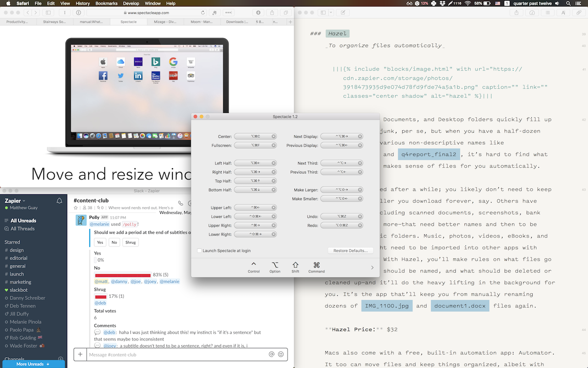Screen dimensions: 588x368
Task: Toggle notifications with the bell icon next to Zapier
Action: [x=59, y=201]
